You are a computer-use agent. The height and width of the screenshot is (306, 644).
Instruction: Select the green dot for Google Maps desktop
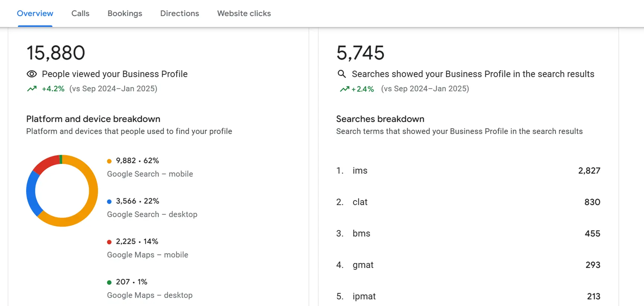coord(110,282)
